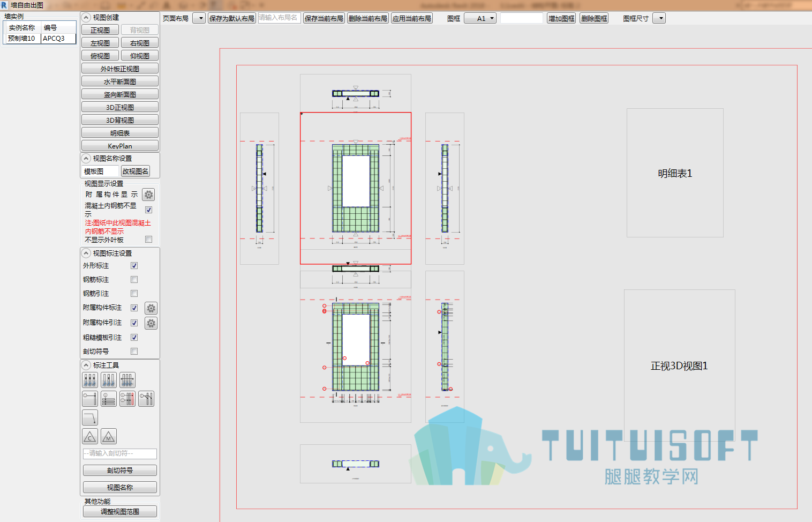
Task: Click the 请输入剖切符 input field
Action: (120, 453)
